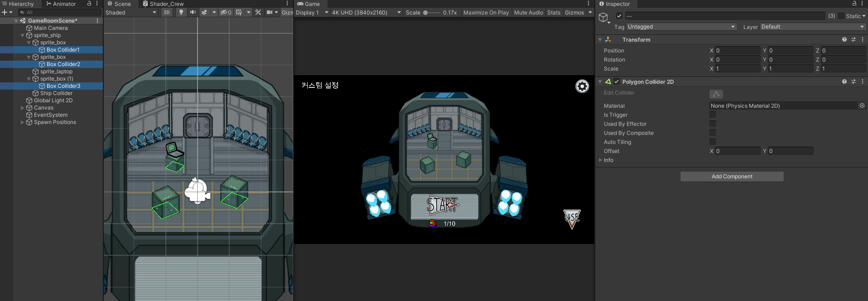Viewport: 868px width, 301px height.
Task: Open GameRoomScene context menu dots
Action: [97, 21]
